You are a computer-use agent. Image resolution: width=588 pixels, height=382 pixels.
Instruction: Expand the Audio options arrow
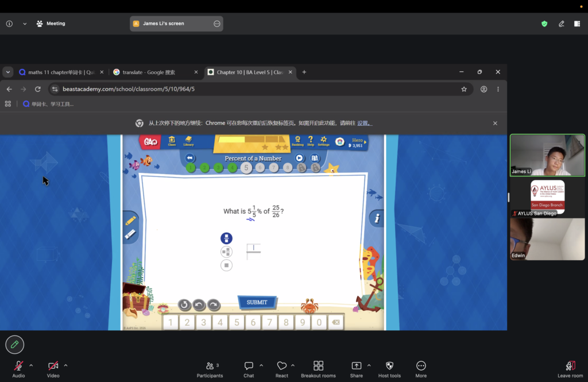(x=31, y=365)
